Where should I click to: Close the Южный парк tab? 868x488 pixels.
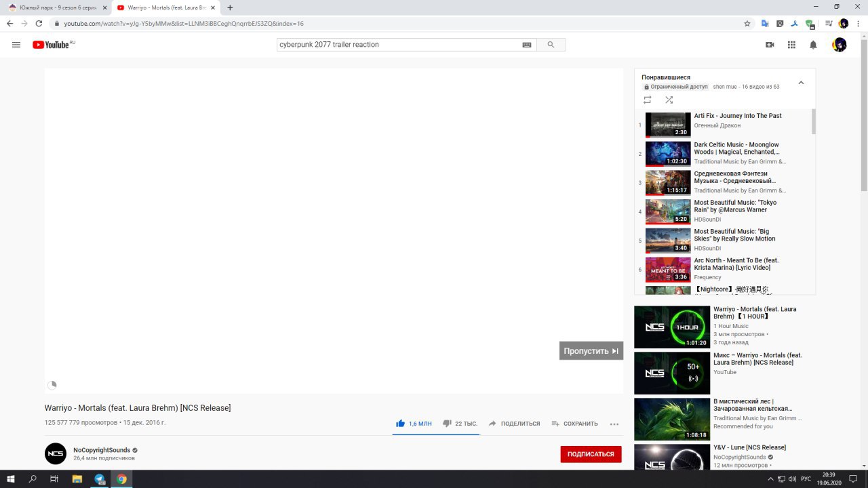click(x=104, y=7)
